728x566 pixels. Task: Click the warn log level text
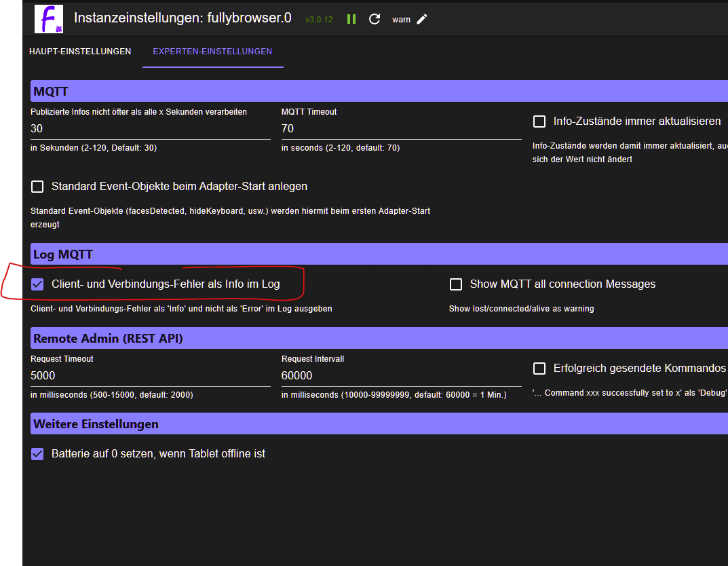pyautogui.click(x=401, y=20)
